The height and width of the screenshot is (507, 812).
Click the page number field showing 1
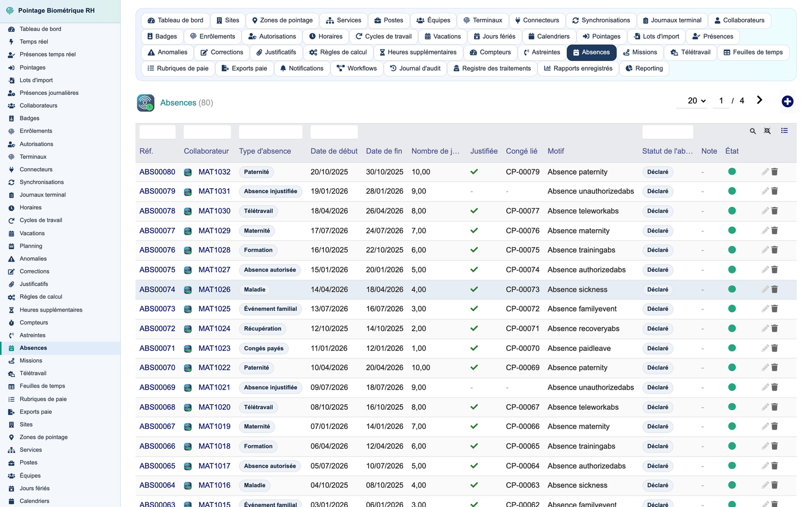721,101
